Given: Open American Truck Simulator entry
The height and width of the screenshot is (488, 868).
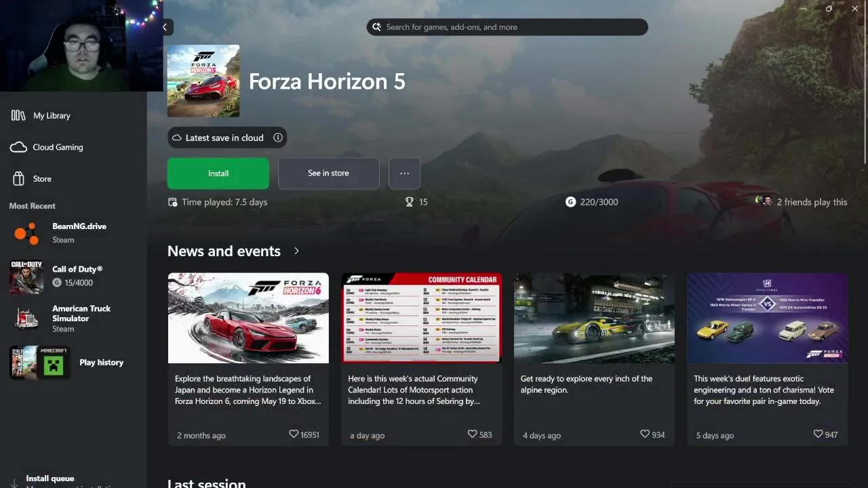Looking at the screenshot, I should click(x=73, y=319).
